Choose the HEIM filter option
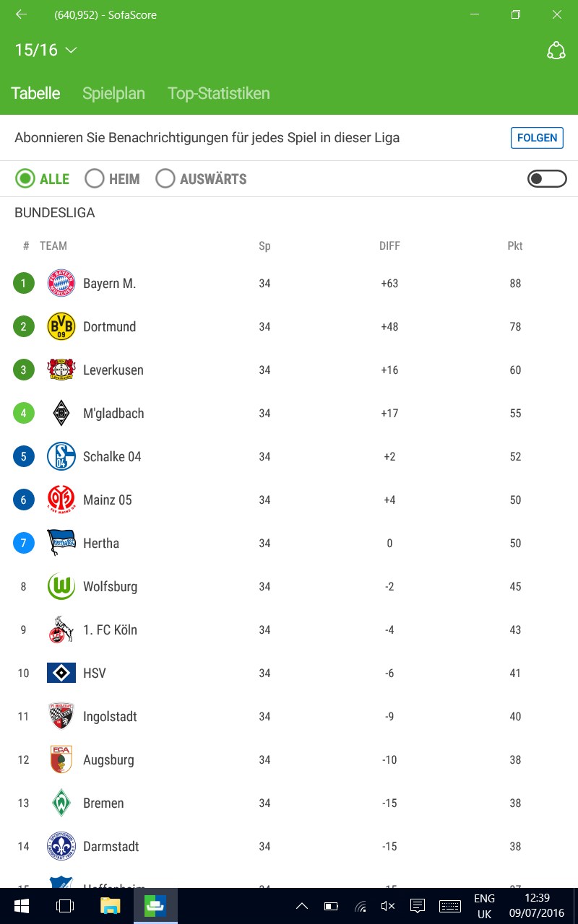This screenshot has width=578, height=924. tap(95, 179)
